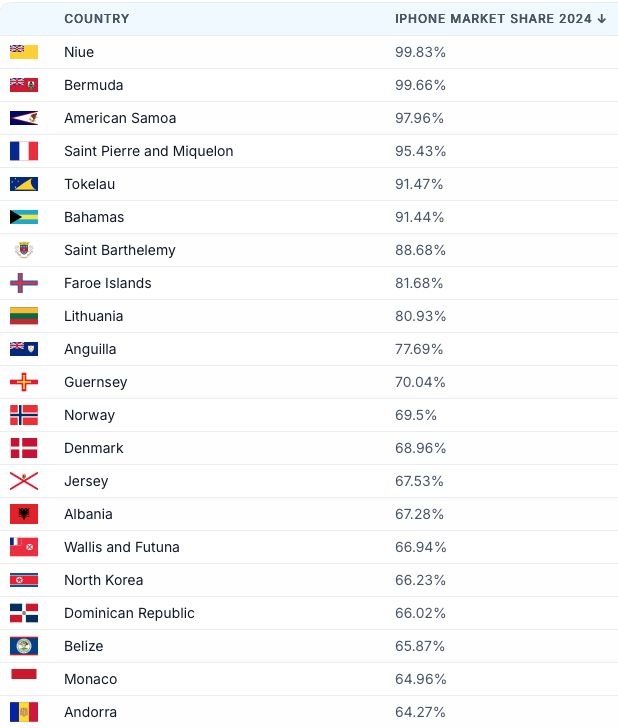Click the Country column header
The width and height of the screenshot is (618, 728).
click(96, 19)
